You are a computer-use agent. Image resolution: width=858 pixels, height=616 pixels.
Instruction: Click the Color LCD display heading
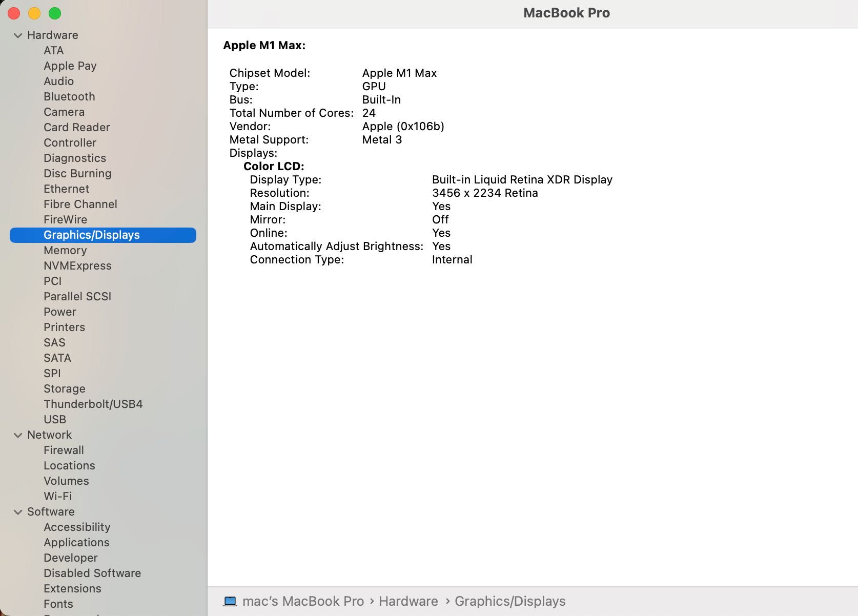(274, 166)
